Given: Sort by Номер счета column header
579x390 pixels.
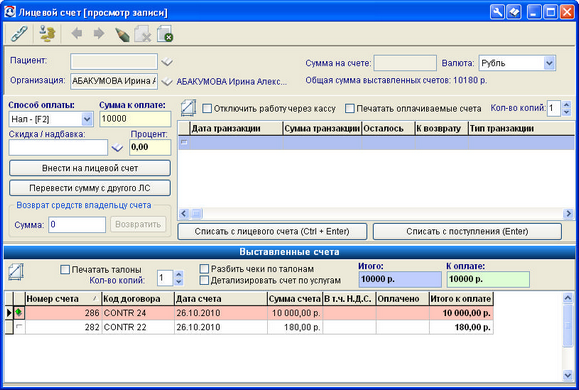Looking at the screenshot, I should tap(63, 299).
